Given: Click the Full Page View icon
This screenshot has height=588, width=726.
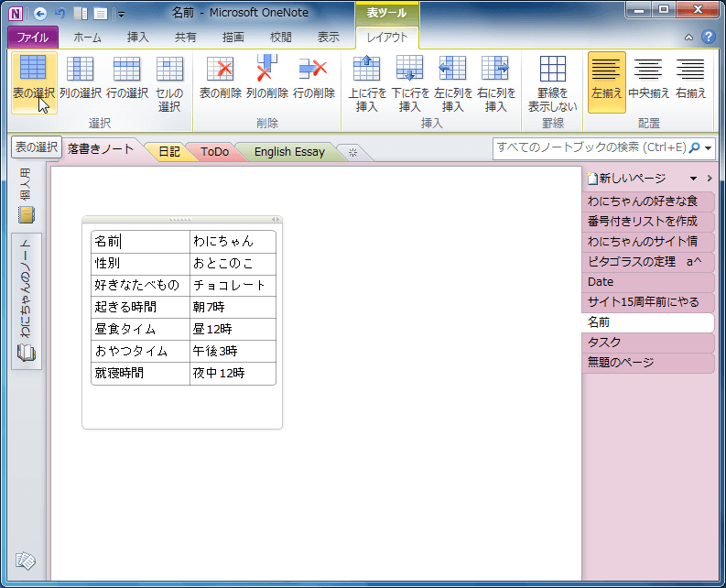Looking at the screenshot, I should (x=101, y=14).
